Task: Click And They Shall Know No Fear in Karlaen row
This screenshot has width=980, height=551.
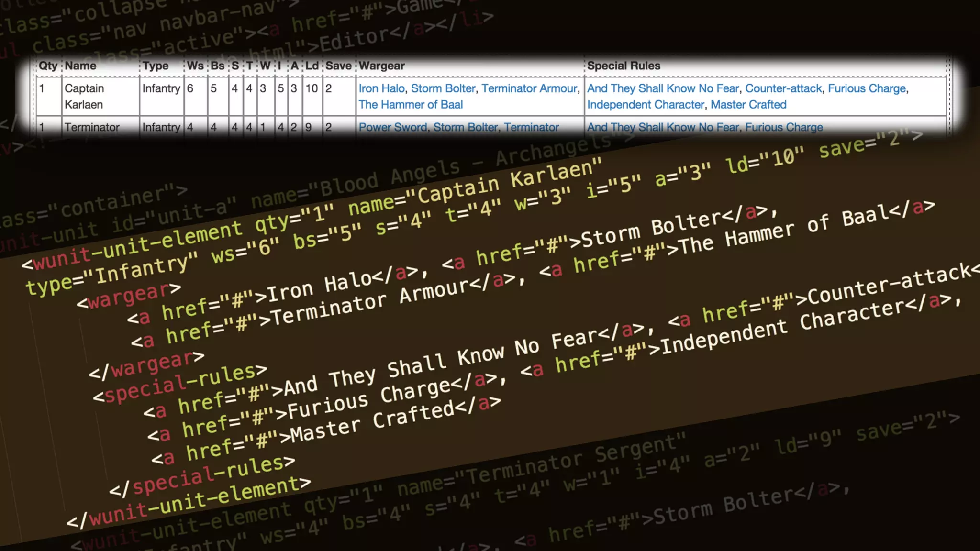Action: click(x=663, y=88)
